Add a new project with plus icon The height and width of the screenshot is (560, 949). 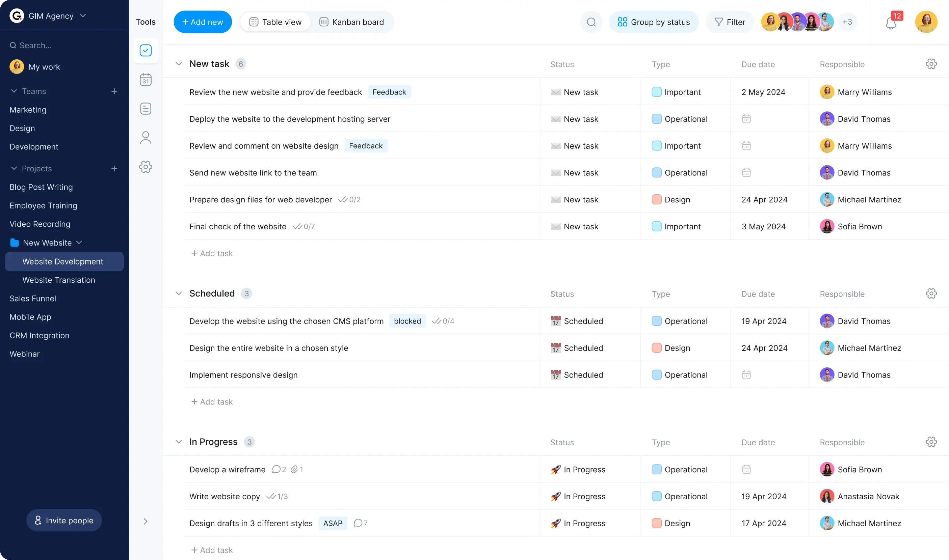pyautogui.click(x=114, y=169)
